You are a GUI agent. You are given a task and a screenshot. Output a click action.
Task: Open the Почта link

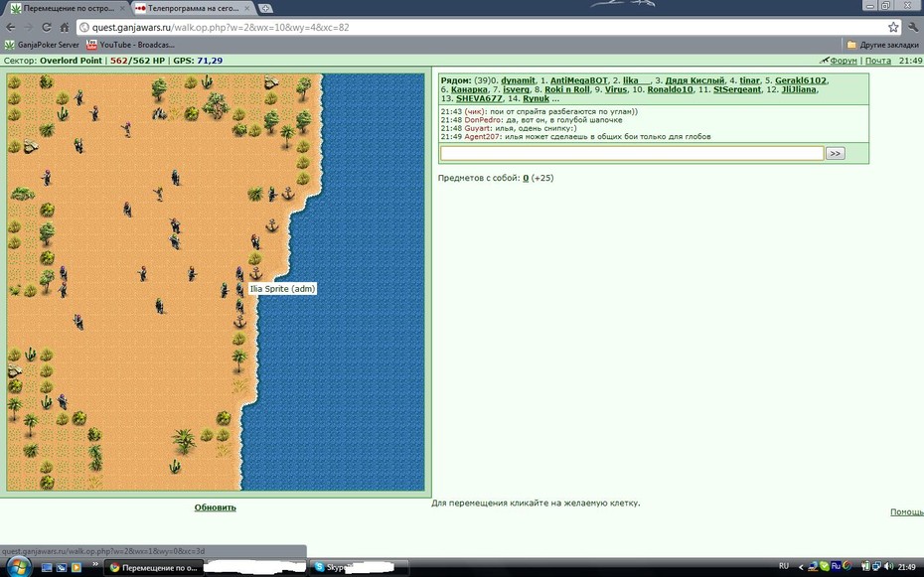878,61
